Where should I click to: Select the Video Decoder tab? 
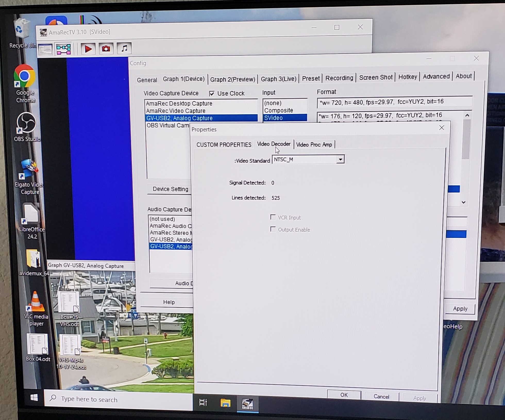coord(274,144)
